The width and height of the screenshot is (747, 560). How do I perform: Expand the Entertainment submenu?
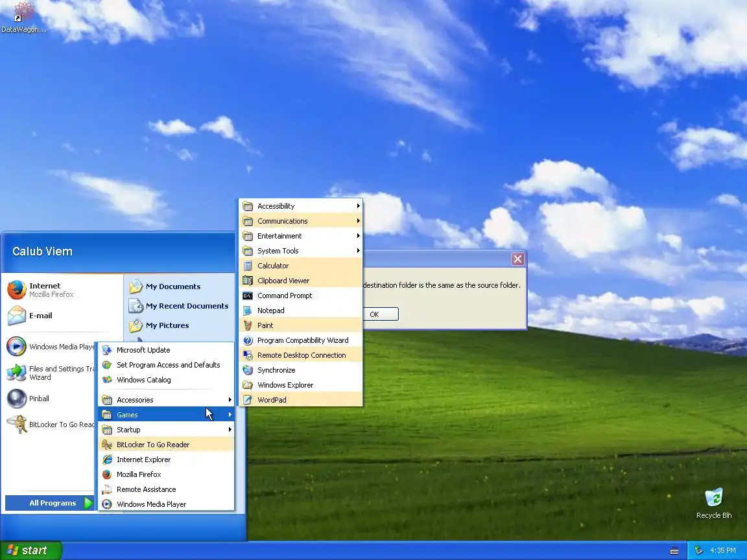tap(301, 236)
